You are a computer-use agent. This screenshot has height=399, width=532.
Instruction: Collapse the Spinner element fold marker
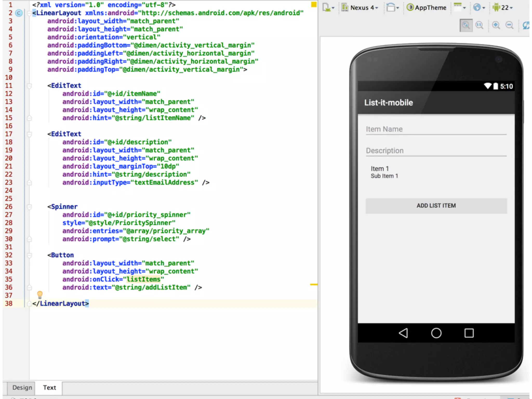29,207
